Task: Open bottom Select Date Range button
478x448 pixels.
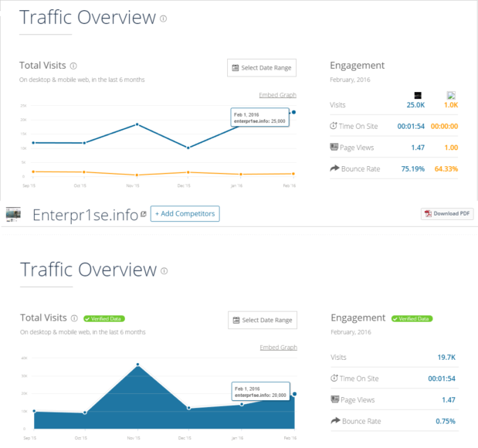Action: click(263, 320)
